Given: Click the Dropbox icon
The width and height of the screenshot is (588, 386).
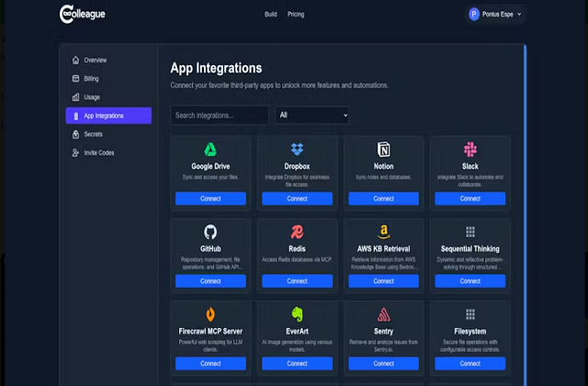Looking at the screenshot, I should 297,149.
